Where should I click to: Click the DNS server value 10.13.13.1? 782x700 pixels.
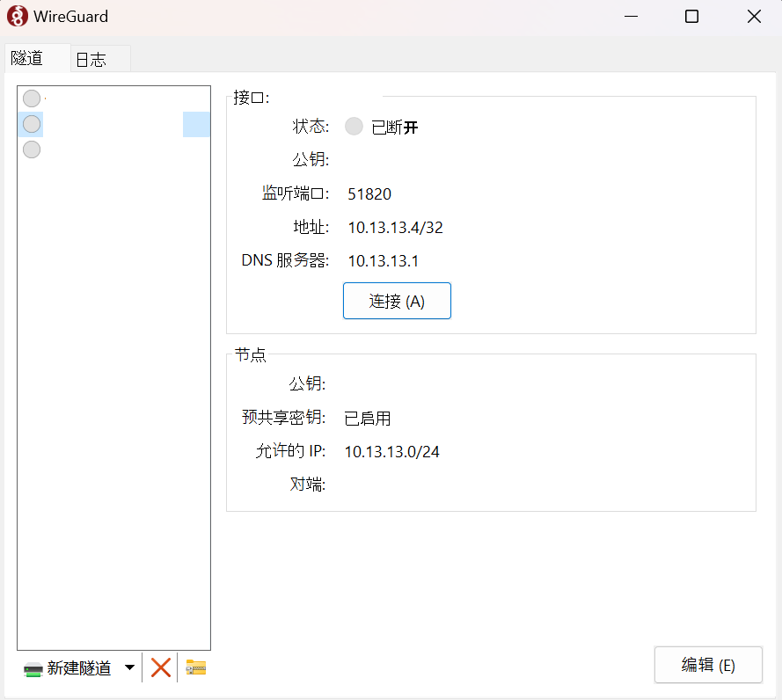[x=383, y=261]
